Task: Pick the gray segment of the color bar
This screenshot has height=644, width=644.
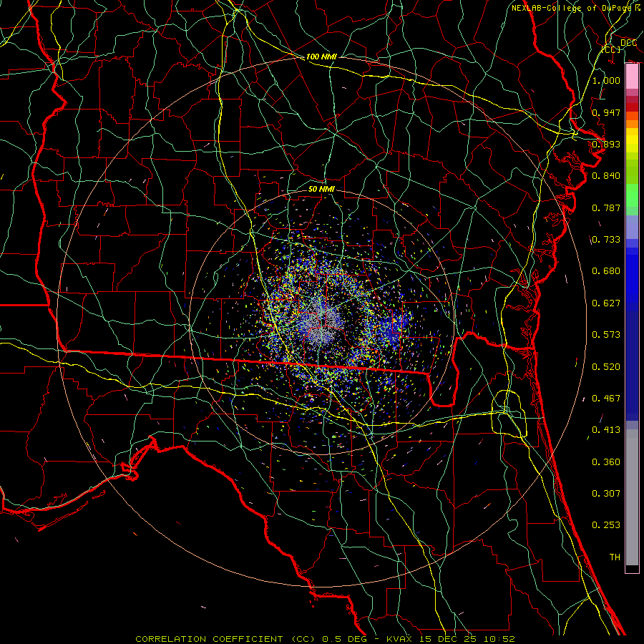Action: click(x=632, y=497)
